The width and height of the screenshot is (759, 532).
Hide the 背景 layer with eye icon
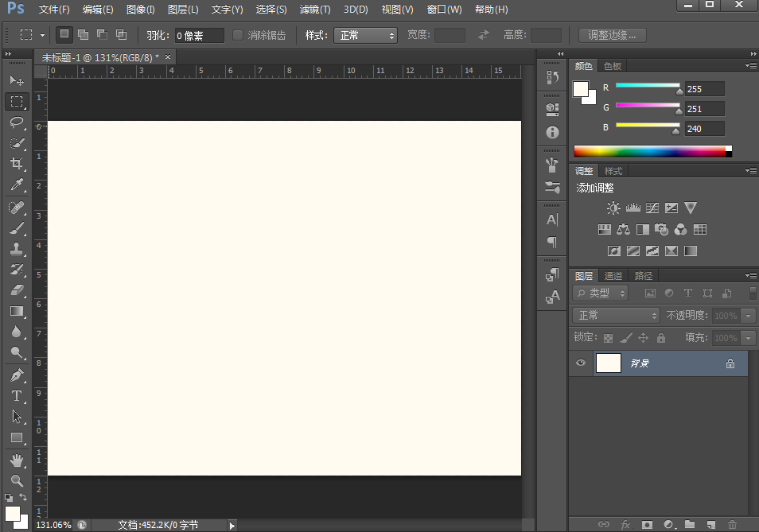pos(581,363)
